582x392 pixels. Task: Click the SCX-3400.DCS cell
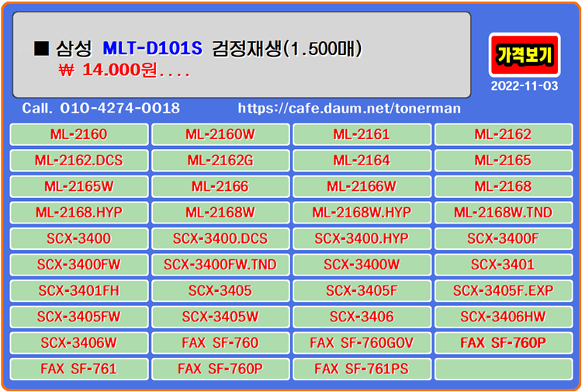[x=220, y=238]
